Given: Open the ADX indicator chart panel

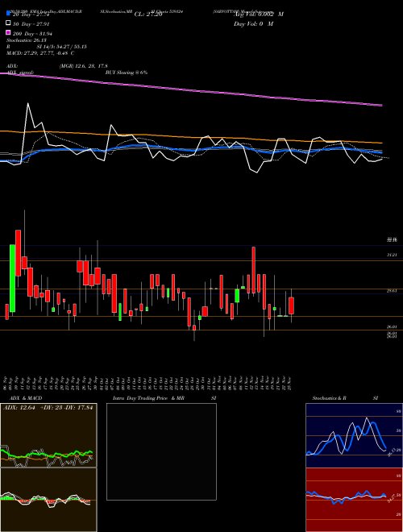Looking at the screenshot, I should tap(48, 435).
